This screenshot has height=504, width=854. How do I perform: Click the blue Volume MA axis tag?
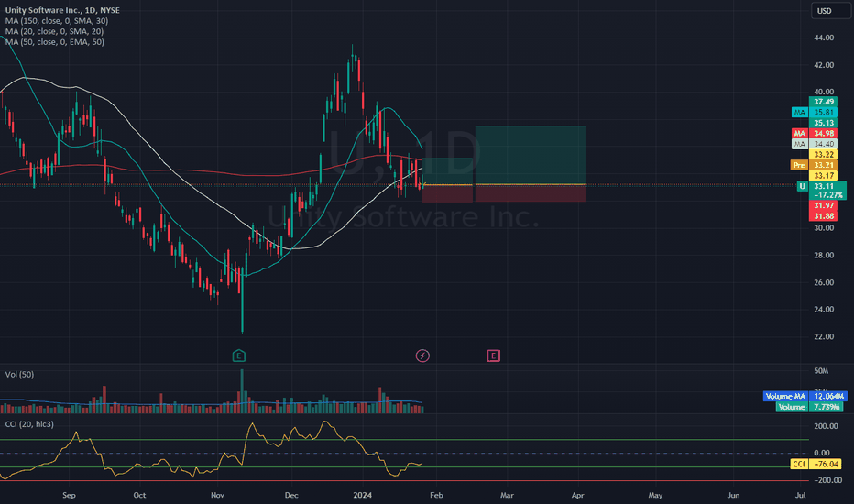tap(785, 396)
